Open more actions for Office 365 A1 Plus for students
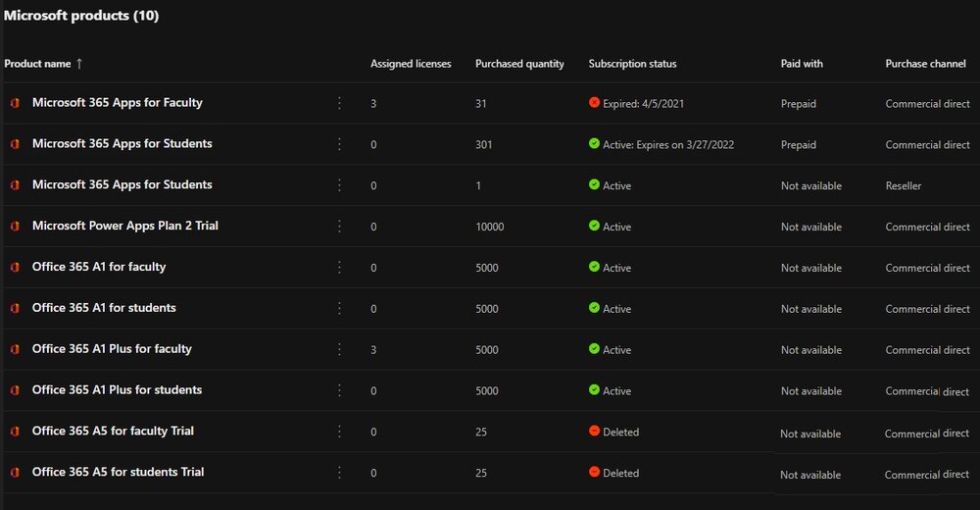The height and width of the screenshot is (510, 980). pos(339,390)
